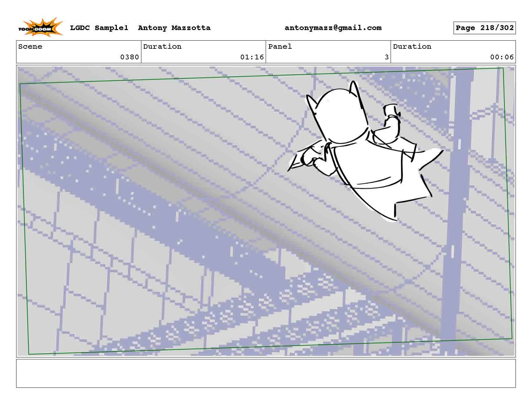
Task: Click the Toon Boom logo
Action: (x=40, y=27)
